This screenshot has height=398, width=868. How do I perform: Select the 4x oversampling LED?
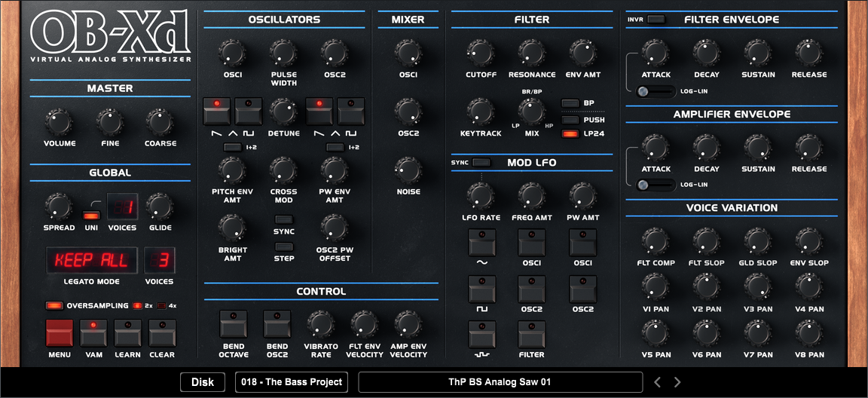(x=162, y=305)
